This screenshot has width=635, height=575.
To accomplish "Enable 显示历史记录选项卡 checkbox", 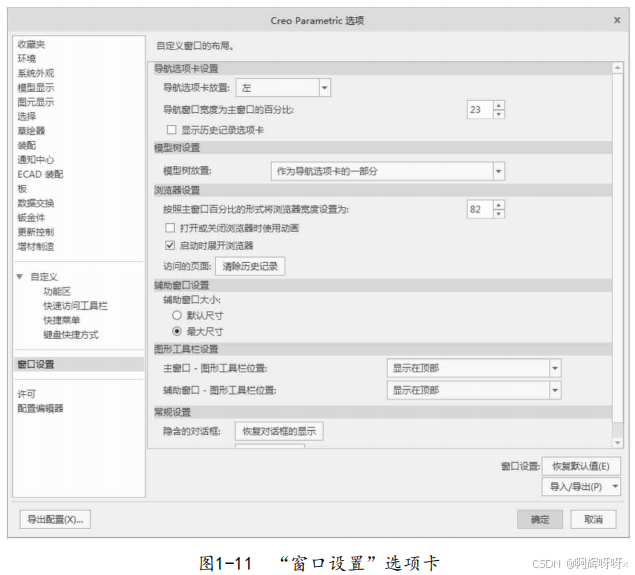I will pos(172,130).
